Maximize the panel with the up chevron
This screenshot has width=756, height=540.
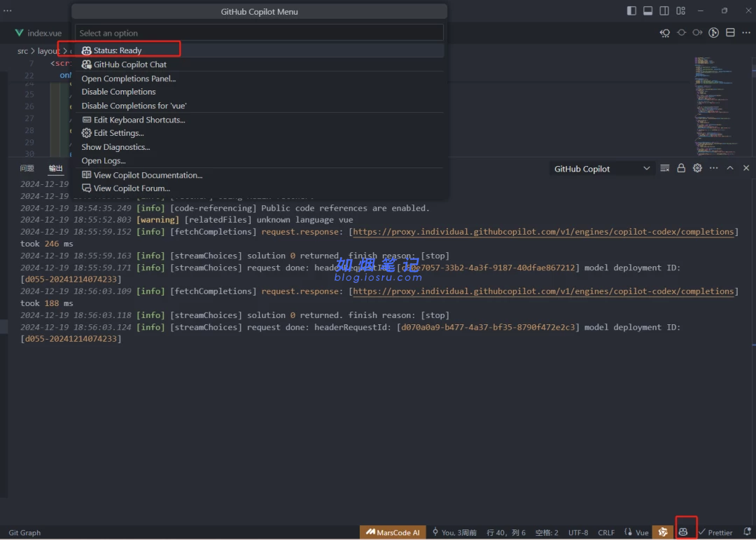[730, 168]
